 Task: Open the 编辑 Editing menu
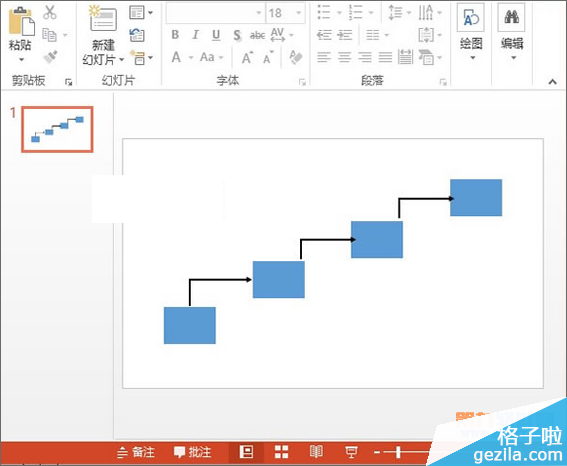coord(512,31)
